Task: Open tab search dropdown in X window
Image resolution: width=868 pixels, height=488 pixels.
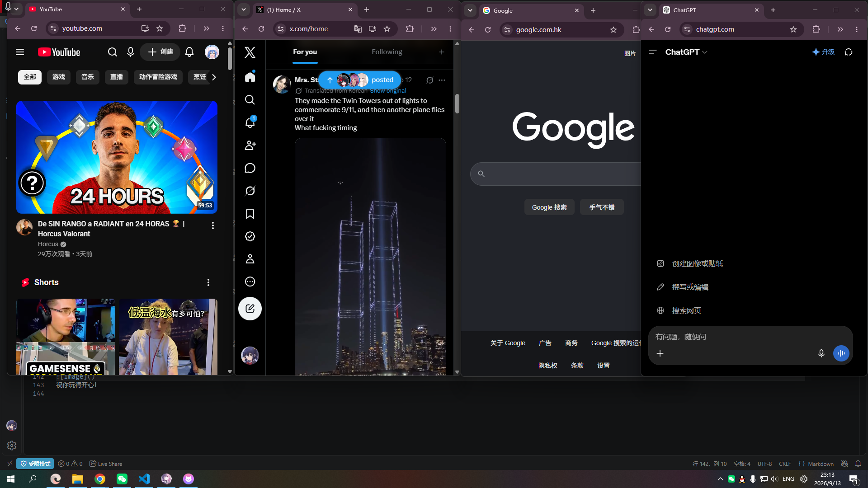Action: (244, 9)
